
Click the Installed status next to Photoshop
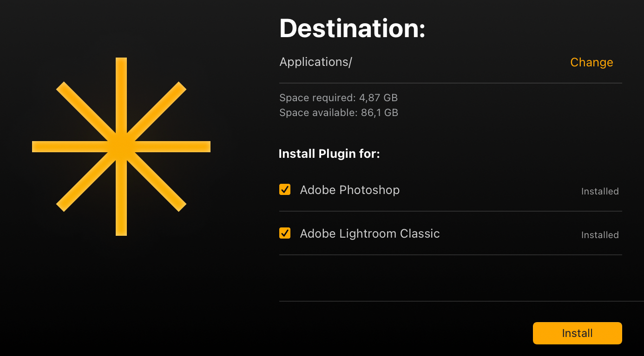click(599, 191)
